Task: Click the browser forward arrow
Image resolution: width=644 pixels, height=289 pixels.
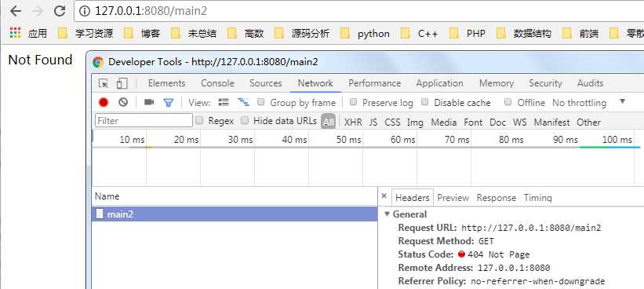Action: coord(38,11)
